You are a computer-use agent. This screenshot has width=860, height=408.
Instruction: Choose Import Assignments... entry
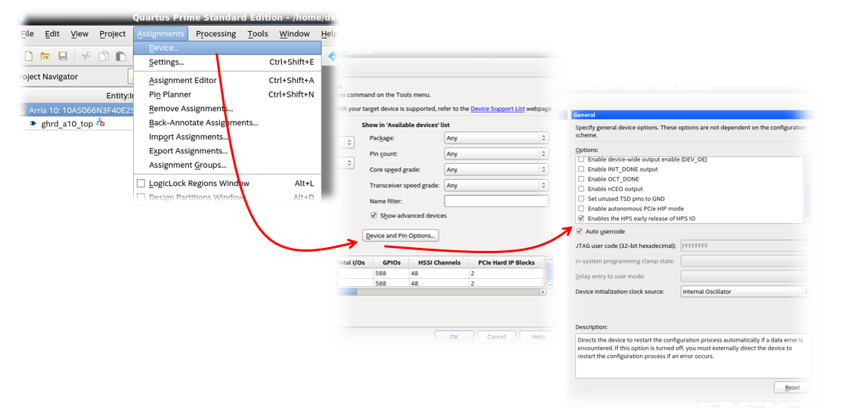point(228,137)
